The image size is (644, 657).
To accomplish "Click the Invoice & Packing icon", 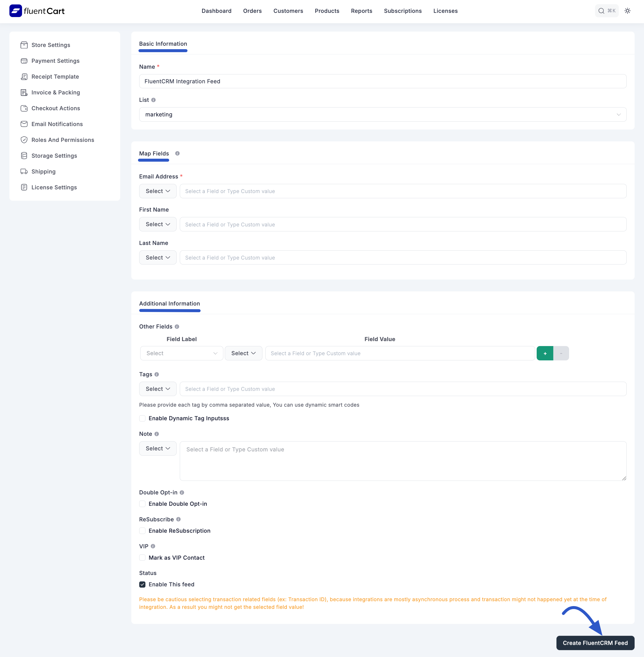I will coord(24,92).
